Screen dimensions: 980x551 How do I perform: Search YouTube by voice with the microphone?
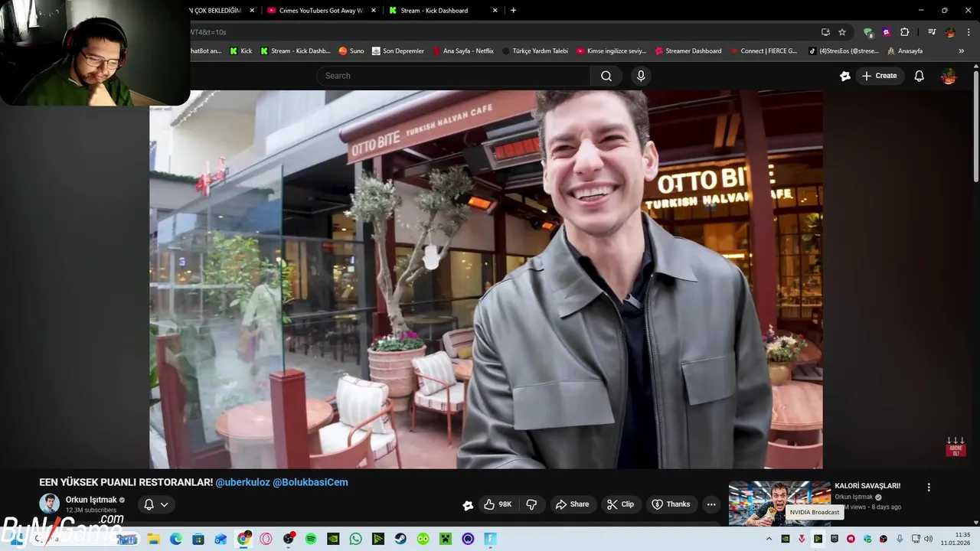(x=641, y=76)
